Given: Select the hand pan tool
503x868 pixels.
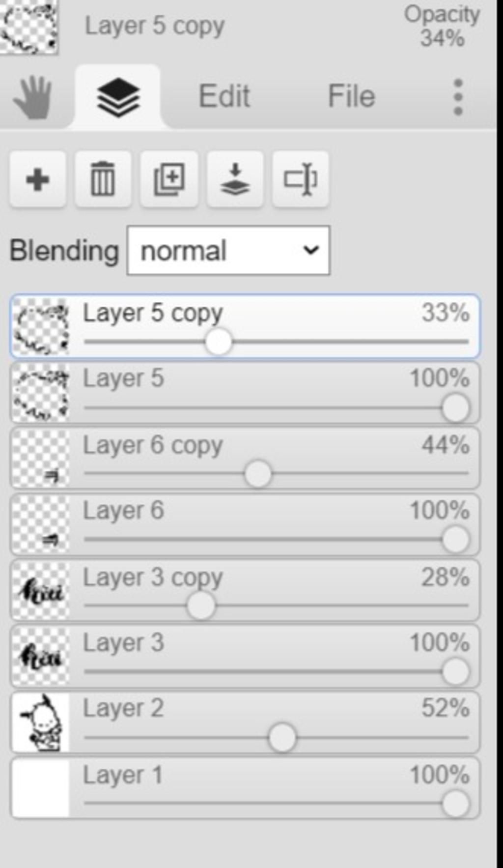Looking at the screenshot, I should (32, 98).
